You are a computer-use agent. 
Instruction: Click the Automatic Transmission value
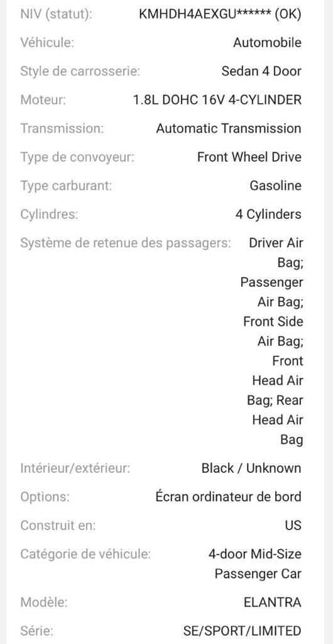tap(229, 128)
